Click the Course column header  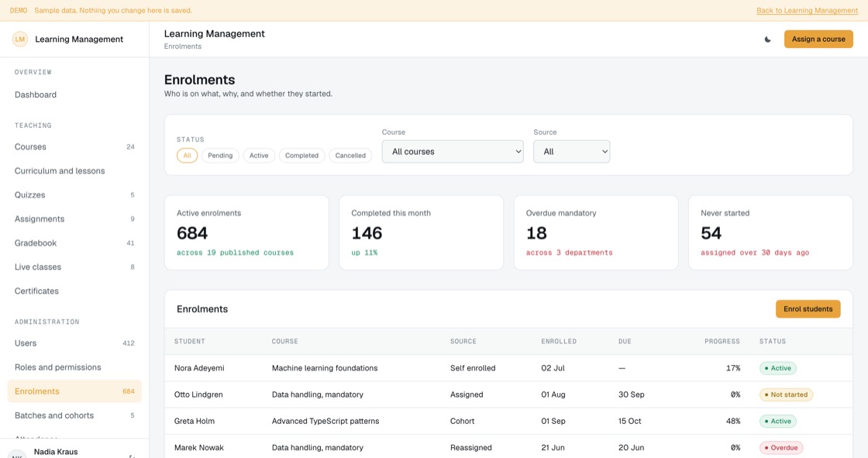pyautogui.click(x=284, y=342)
